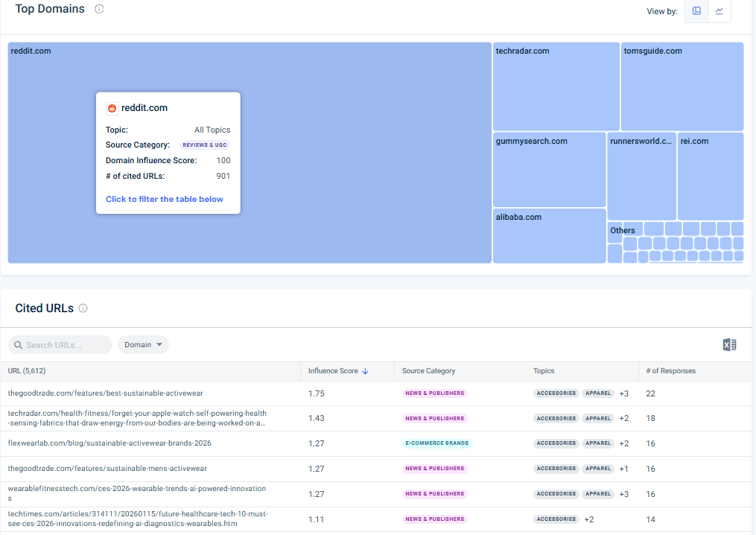Click Accessories tag in techtimes row
The width and height of the screenshot is (756, 535).
(x=556, y=519)
